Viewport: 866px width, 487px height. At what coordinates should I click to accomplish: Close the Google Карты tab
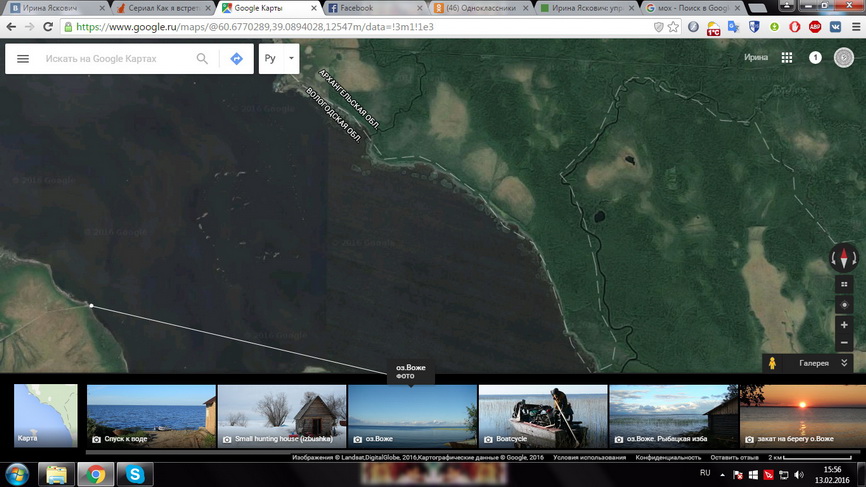(314, 8)
